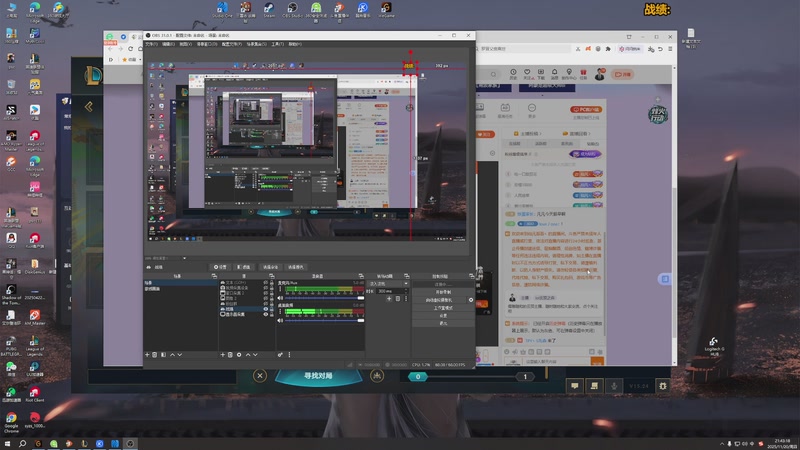
Task: Cancel with the X button beside 寻找对局
Action: click(x=260, y=376)
